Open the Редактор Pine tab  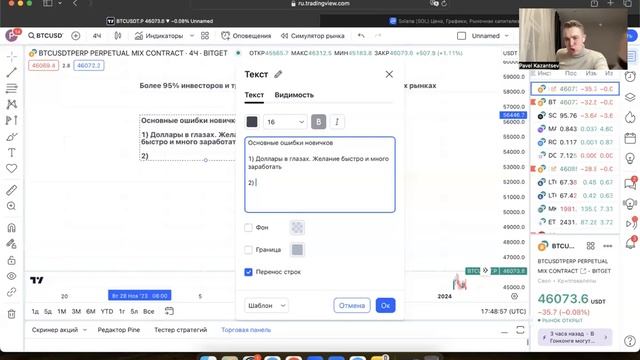click(x=119, y=330)
